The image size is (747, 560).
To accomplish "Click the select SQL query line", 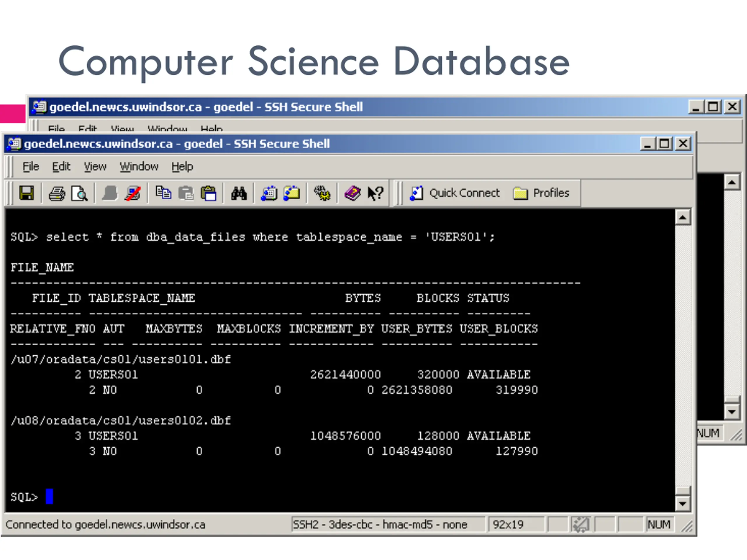I will click(x=253, y=237).
